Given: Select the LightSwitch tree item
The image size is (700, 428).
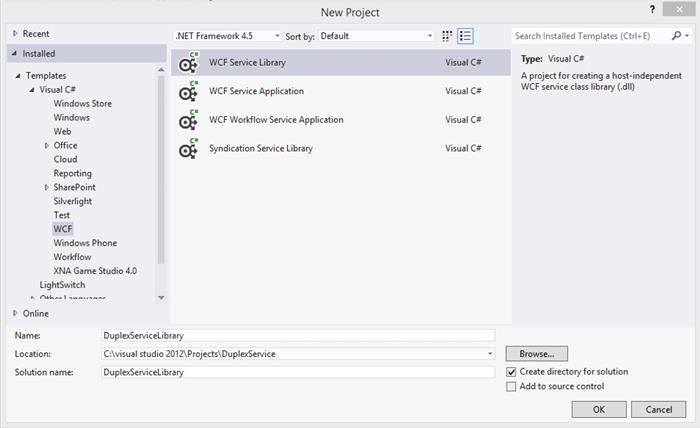Looking at the screenshot, I should (62, 285).
